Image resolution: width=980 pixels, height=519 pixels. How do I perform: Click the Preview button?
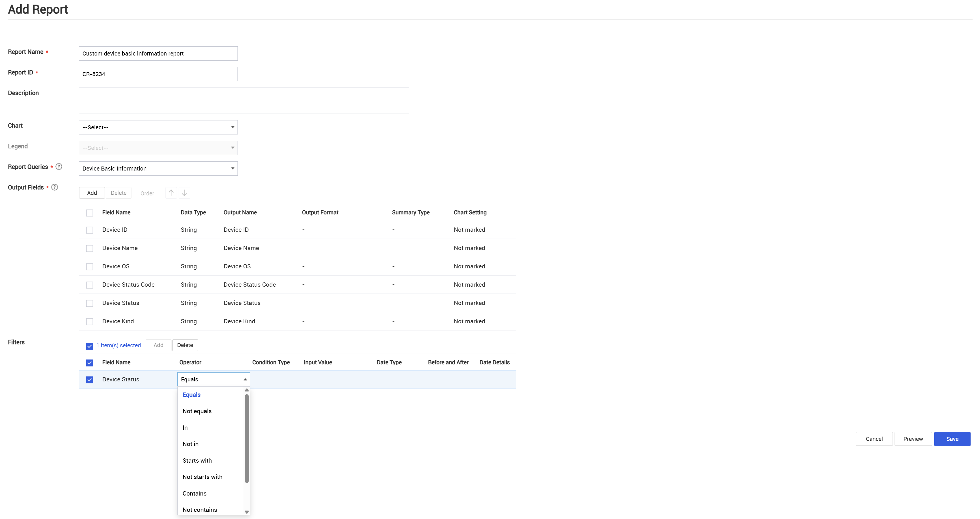click(x=913, y=439)
